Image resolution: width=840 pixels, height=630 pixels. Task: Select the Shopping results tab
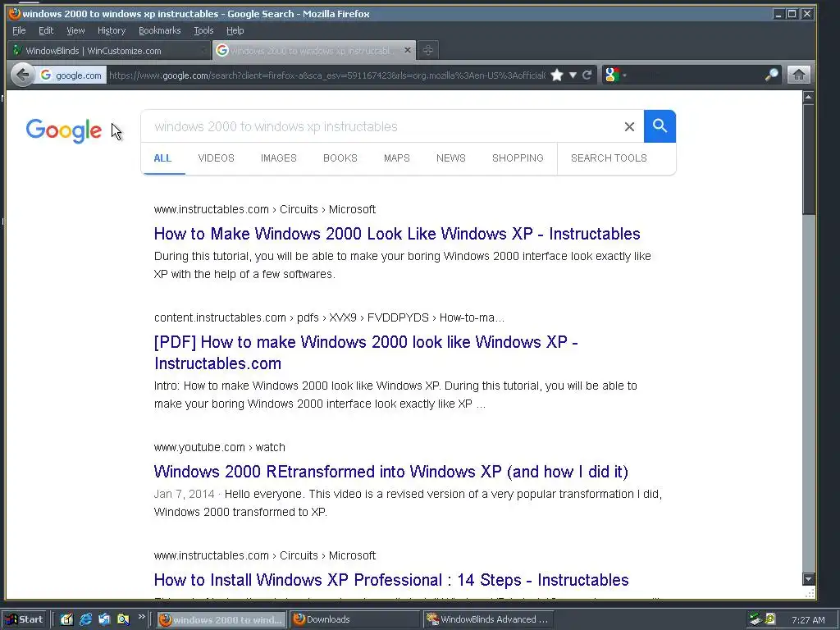518,158
